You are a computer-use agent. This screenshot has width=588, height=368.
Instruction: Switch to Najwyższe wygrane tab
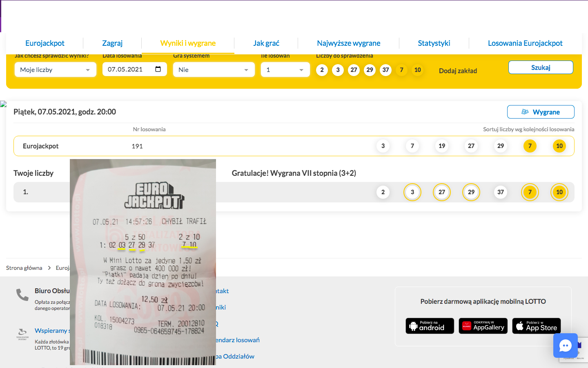[349, 43]
